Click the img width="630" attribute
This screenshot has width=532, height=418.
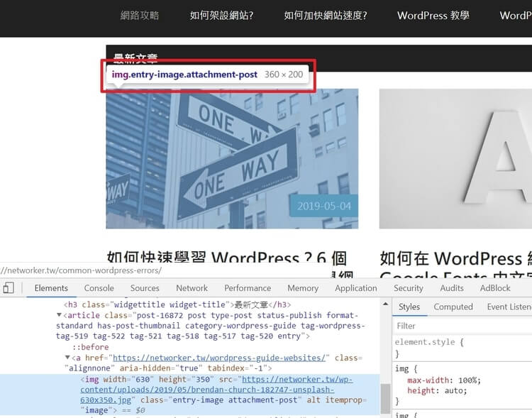129,379
